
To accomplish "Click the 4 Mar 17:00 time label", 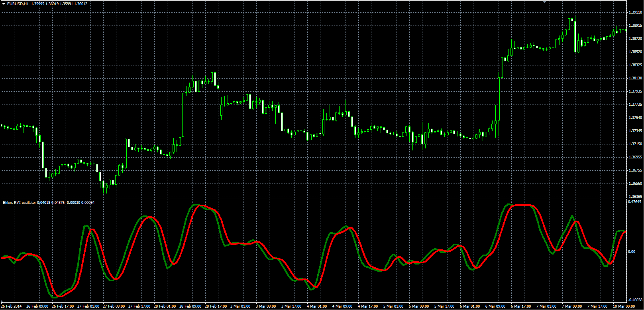I will click(x=368, y=306).
